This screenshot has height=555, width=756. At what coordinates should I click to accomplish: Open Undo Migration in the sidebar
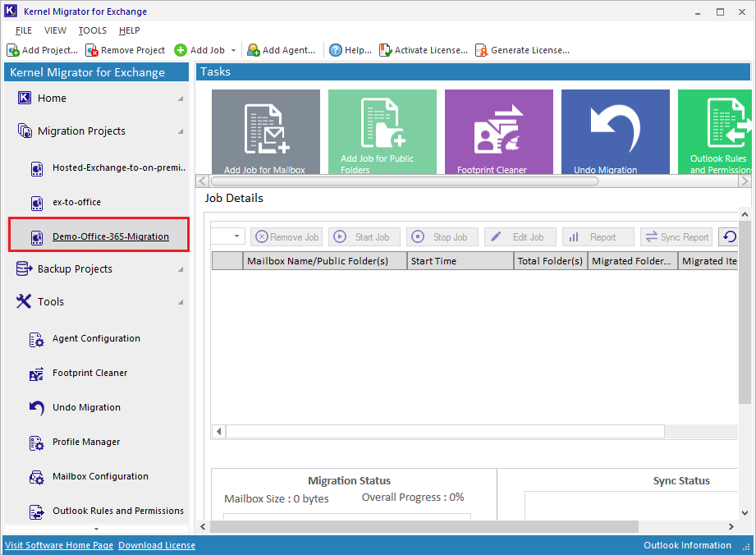pyautogui.click(x=86, y=407)
